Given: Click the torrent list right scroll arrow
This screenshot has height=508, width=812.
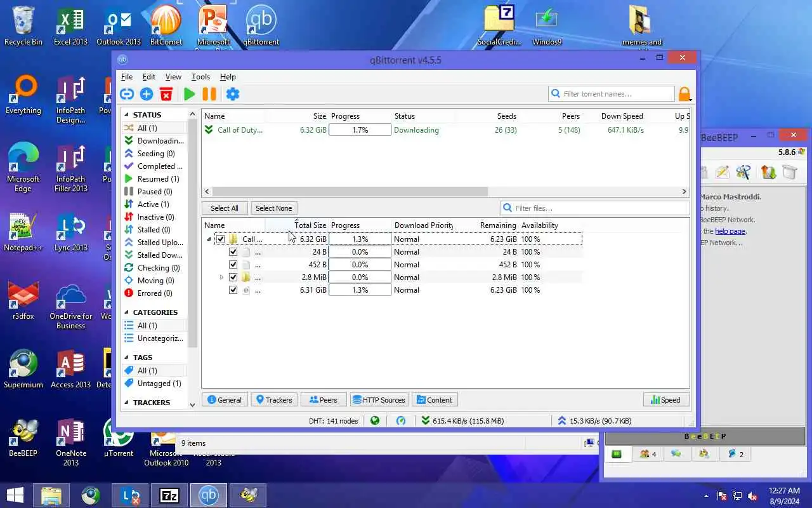Looking at the screenshot, I should pos(684,192).
